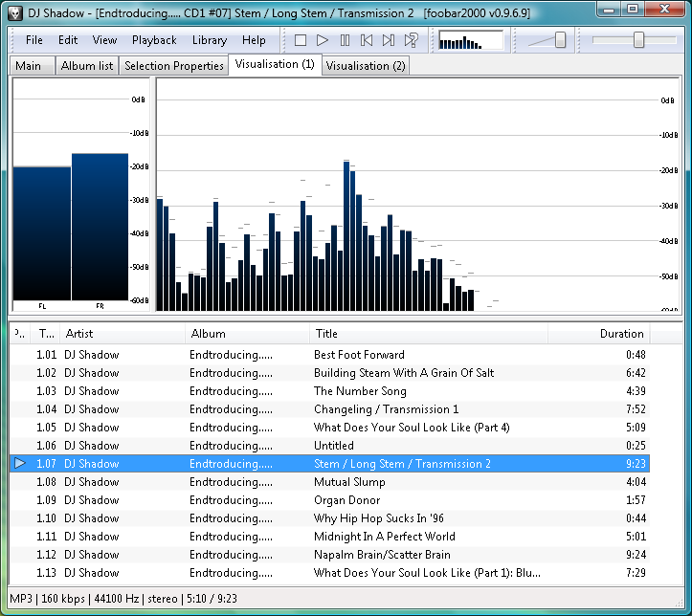
Task: Open the Help menu
Action: 254,40
